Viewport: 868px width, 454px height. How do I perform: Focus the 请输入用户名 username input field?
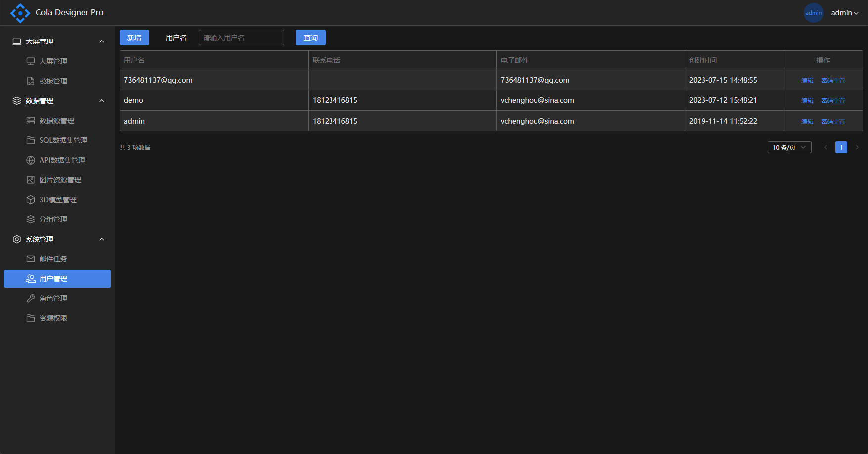[x=241, y=38]
